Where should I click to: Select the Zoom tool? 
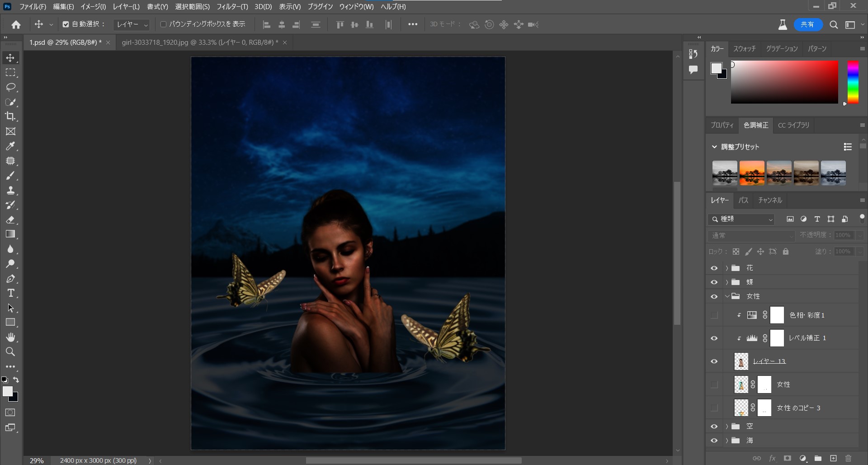pos(10,352)
